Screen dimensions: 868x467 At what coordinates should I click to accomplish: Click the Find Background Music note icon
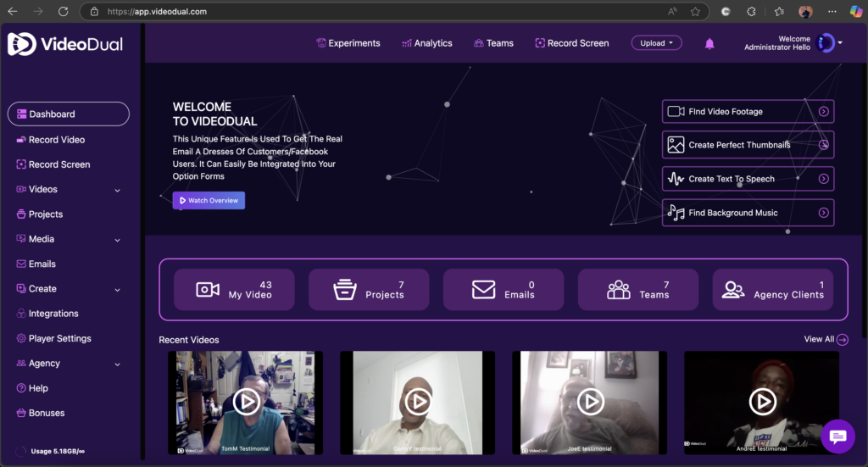click(676, 213)
